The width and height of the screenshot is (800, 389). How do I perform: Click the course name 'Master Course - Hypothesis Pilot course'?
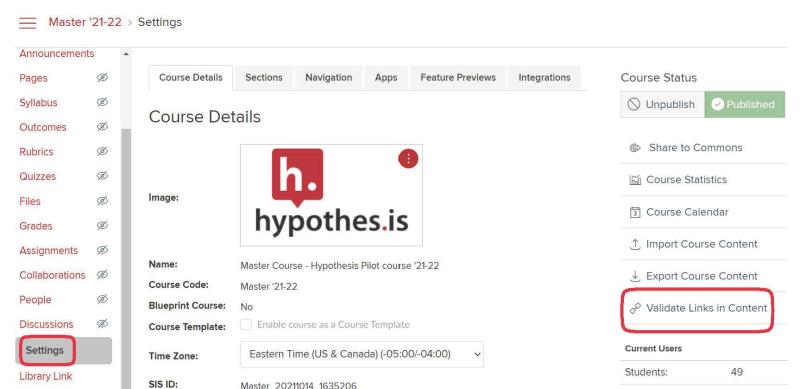[340, 265]
